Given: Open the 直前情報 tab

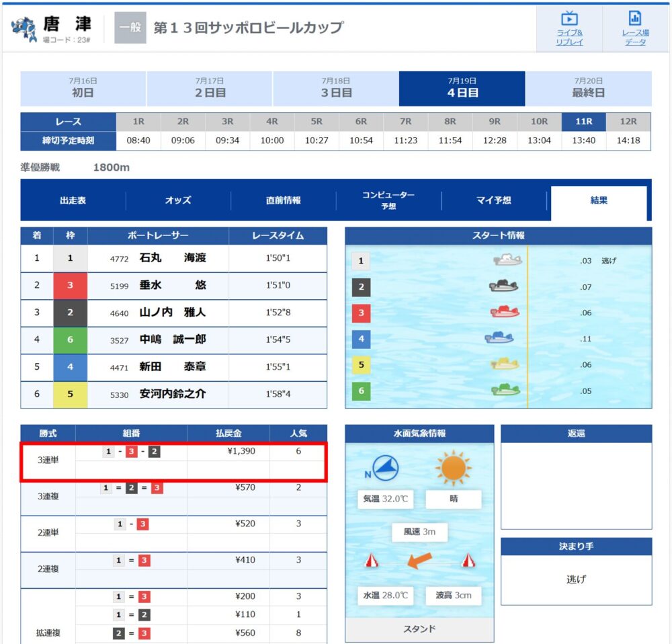Looking at the screenshot, I should tap(284, 200).
